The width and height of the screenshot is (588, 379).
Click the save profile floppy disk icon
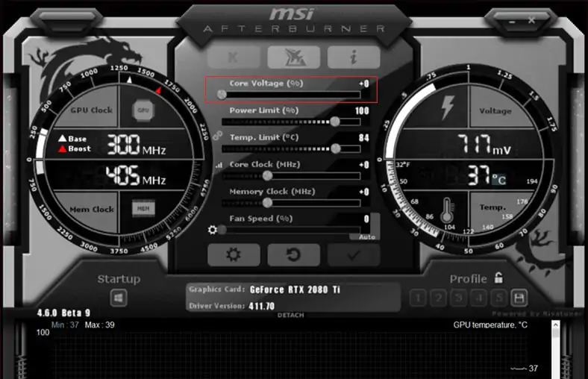518,298
